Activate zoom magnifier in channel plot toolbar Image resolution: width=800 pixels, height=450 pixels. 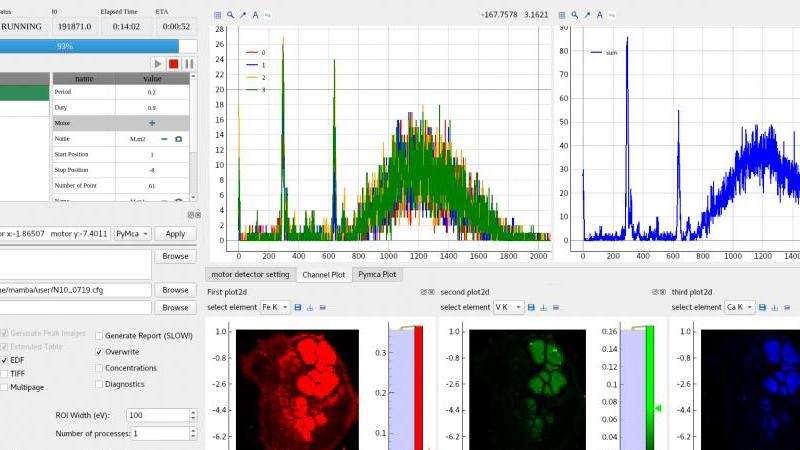[x=230, y=15]
